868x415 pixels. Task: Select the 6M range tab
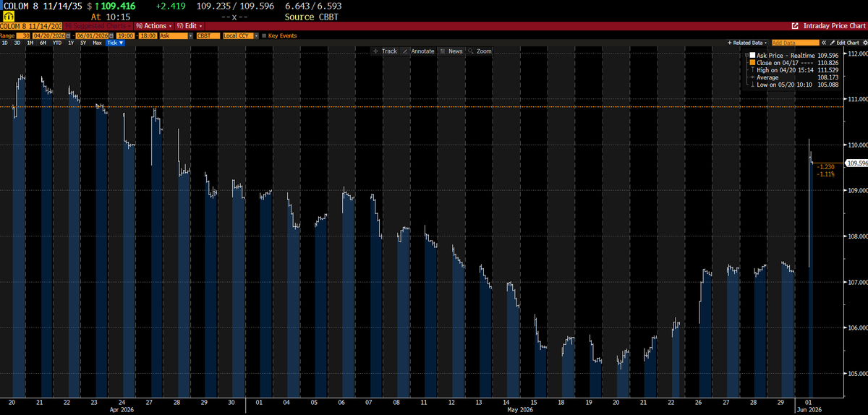pyautogui.click(x=43, y=43)
